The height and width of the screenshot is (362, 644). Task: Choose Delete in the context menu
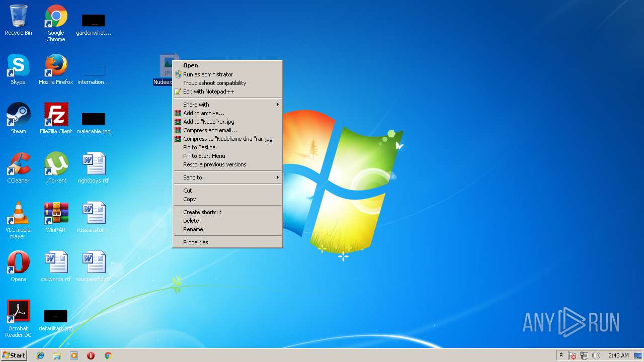227,221
